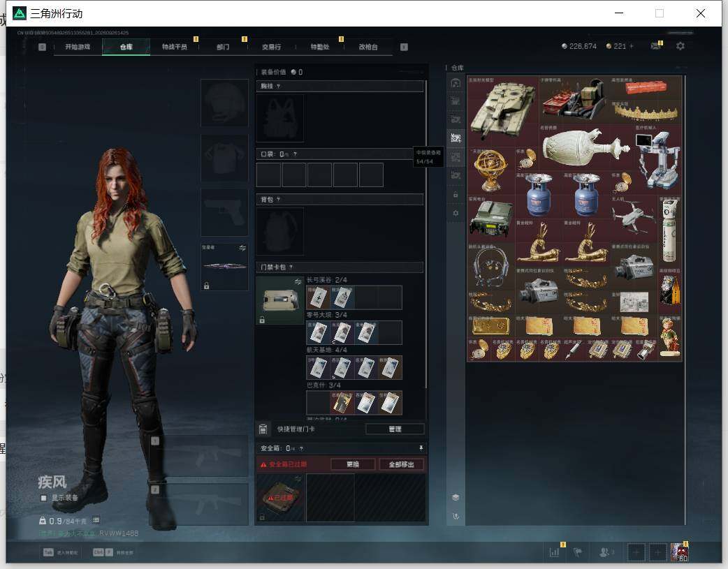Select the doll figurine item
The height and width of the screenshot is (569, 728).
coord(669,337)
